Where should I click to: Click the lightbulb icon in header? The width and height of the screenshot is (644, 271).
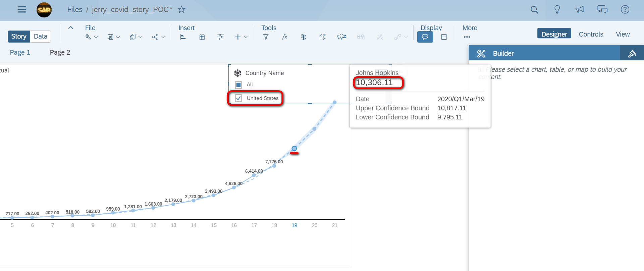557,9
